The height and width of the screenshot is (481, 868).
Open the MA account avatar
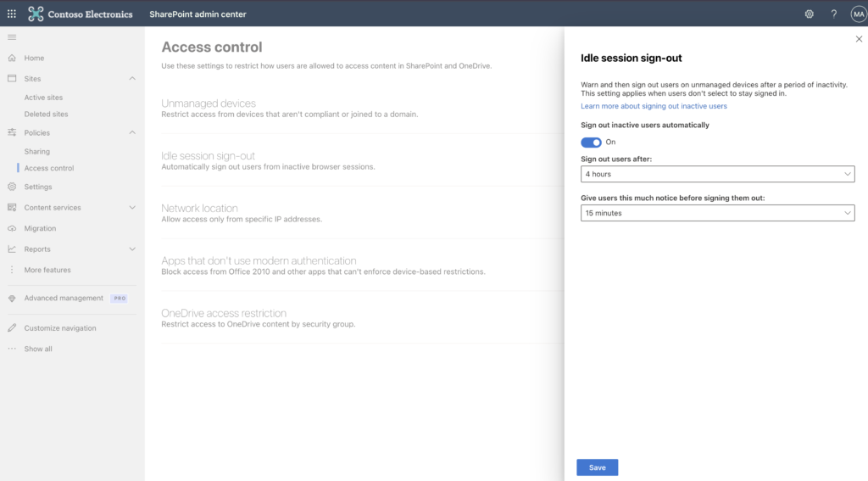pyautogui.click(x=857, y=14)
